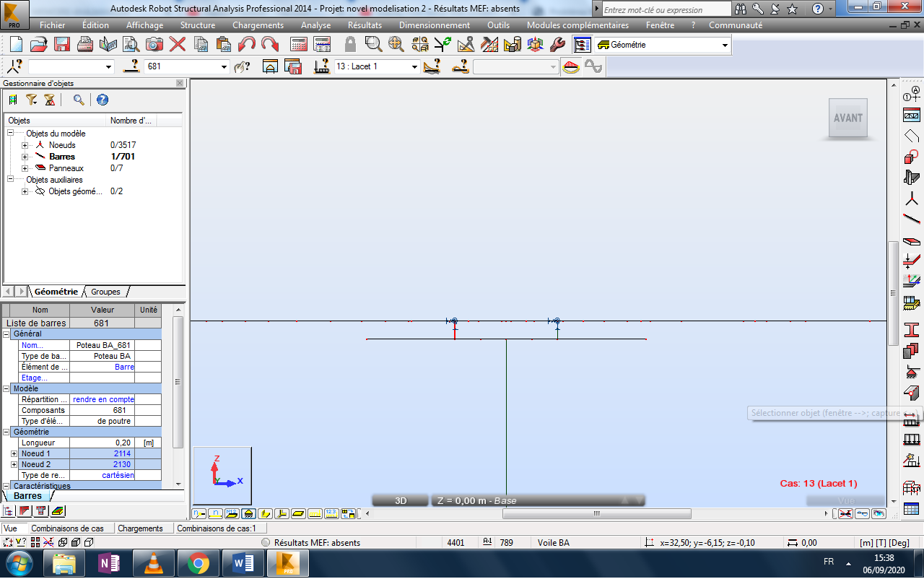Screen dimensions: 924x579
Task: Switch to the Groupes tab
Action: point(105,292)
